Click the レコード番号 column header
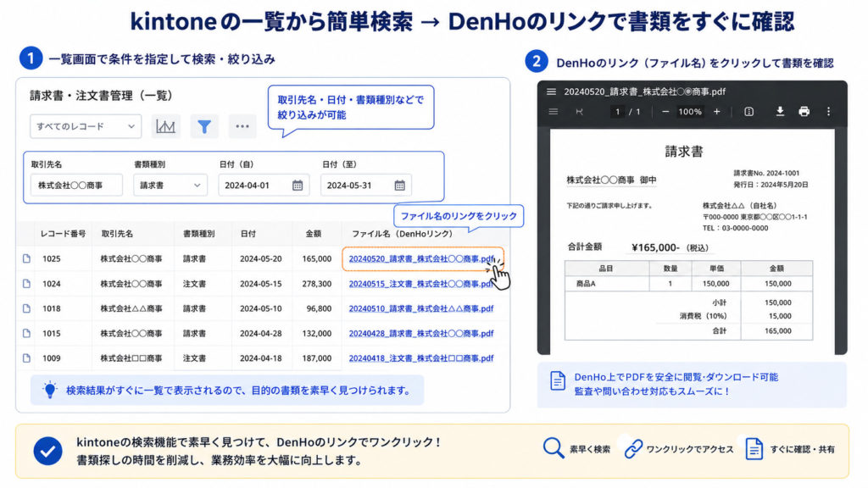868x488 pixels. point(63,234)
